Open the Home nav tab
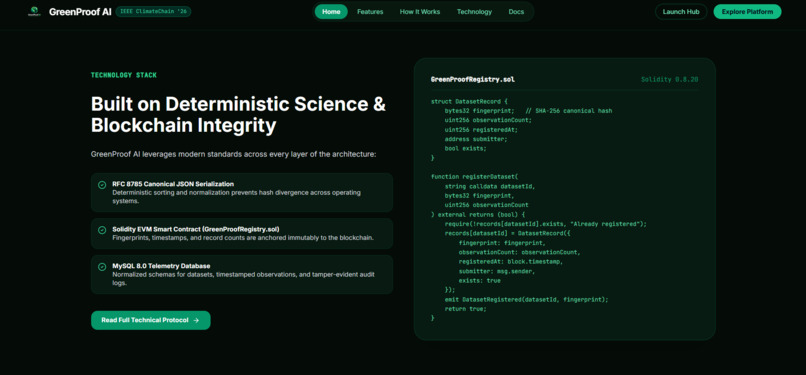The width and height of the screenshot is (806, 375). pyautogui.click(x=331, y=12)
